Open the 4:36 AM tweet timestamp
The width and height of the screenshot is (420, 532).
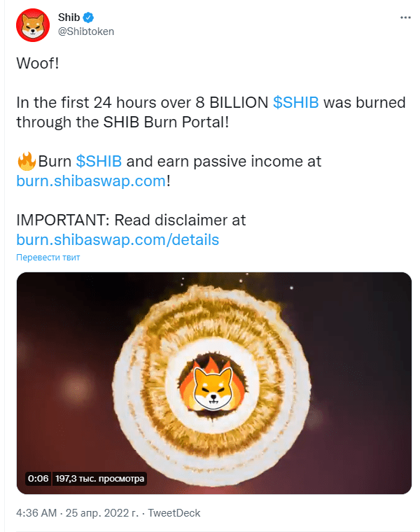[x=36, y=512]
